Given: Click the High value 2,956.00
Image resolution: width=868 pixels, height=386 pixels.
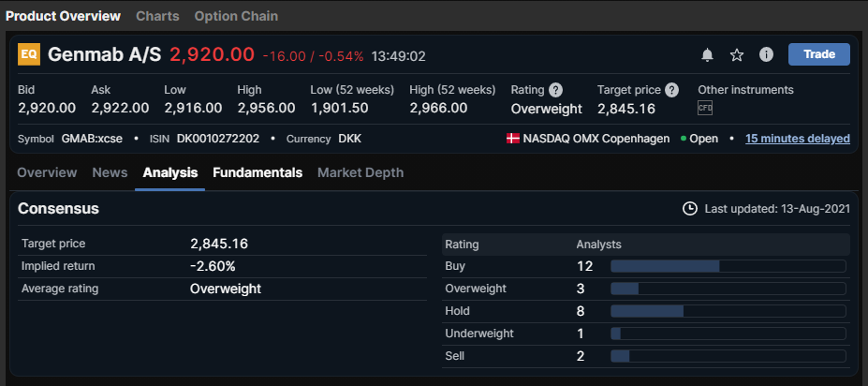Looking at the screenshot, I should [x=266, y=108].
